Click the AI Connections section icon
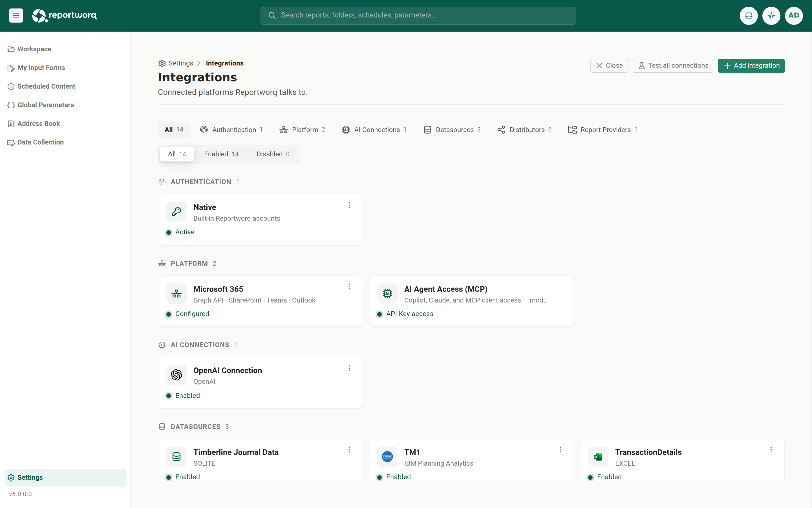The width and height of the screenshot is (812, 508). tap(162, 345)
